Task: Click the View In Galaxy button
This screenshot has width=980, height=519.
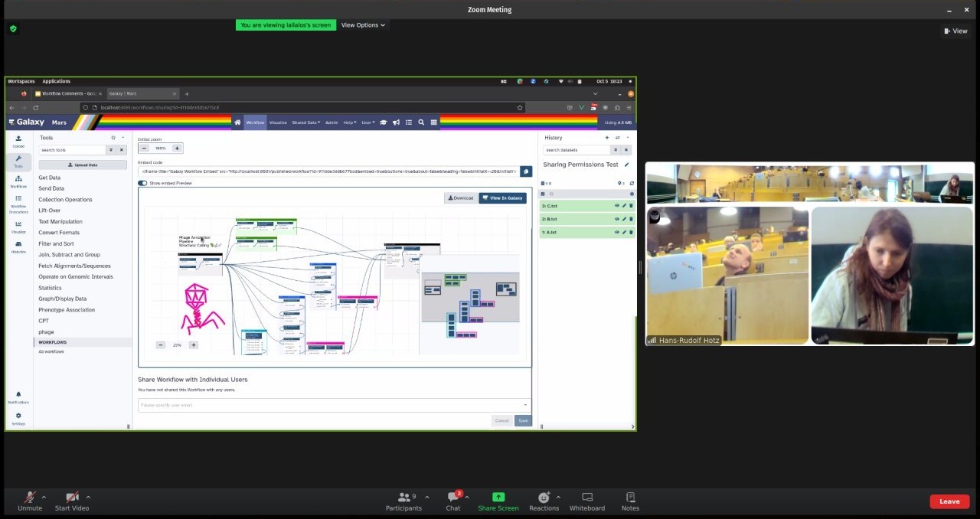Action: coord(502,198)
